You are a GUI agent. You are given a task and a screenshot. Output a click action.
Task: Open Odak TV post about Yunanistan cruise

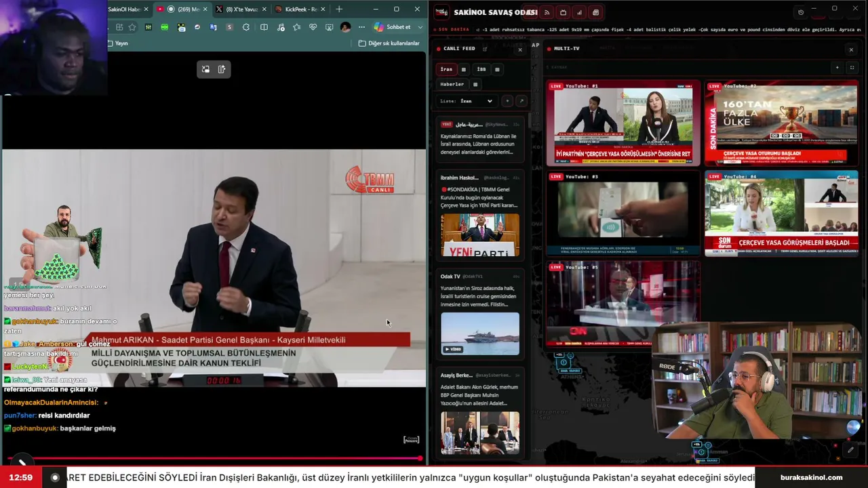click(480, 314)
